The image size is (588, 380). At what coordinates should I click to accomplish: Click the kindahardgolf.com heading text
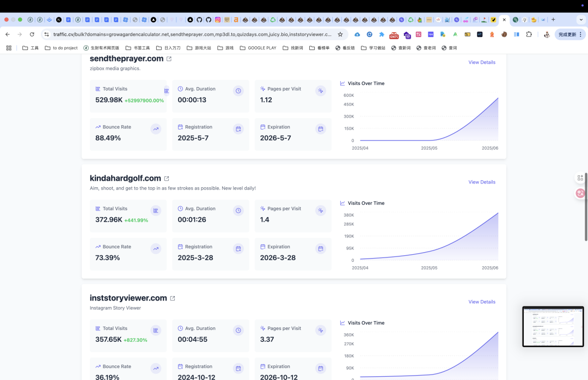pos(125,178)
